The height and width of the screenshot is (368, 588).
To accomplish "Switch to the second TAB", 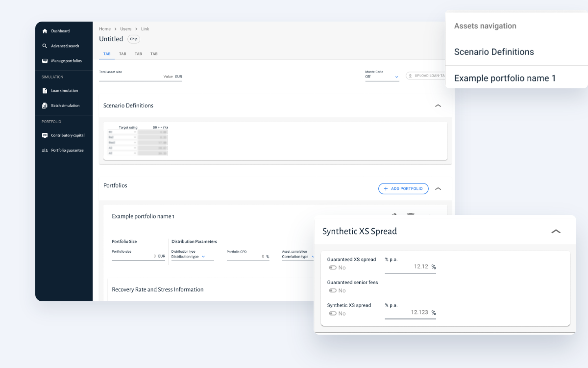I will tap(122, 54).
